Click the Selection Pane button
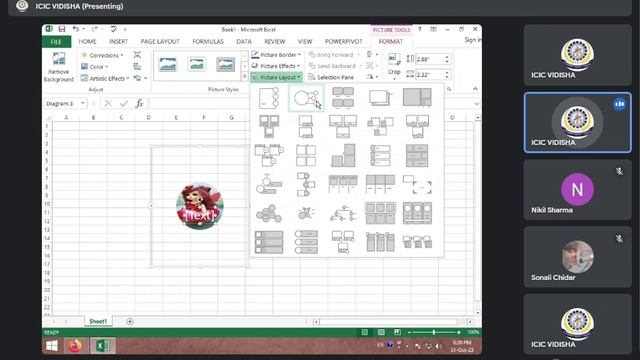Screen dimensions: 640x360 pyautogui.click(x=331, y=77)
